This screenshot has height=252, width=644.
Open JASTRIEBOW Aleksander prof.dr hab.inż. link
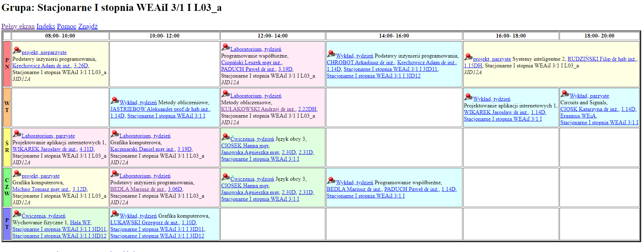(160, 109)
